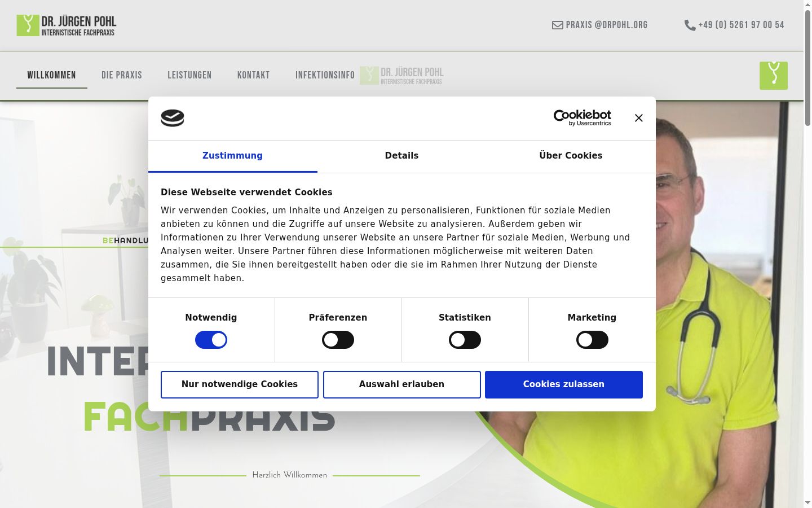Image resolution: width=812 pixels, height=508 pixels.
Task: Click Nur notwendige Cookies button
Action: (240, 384)
